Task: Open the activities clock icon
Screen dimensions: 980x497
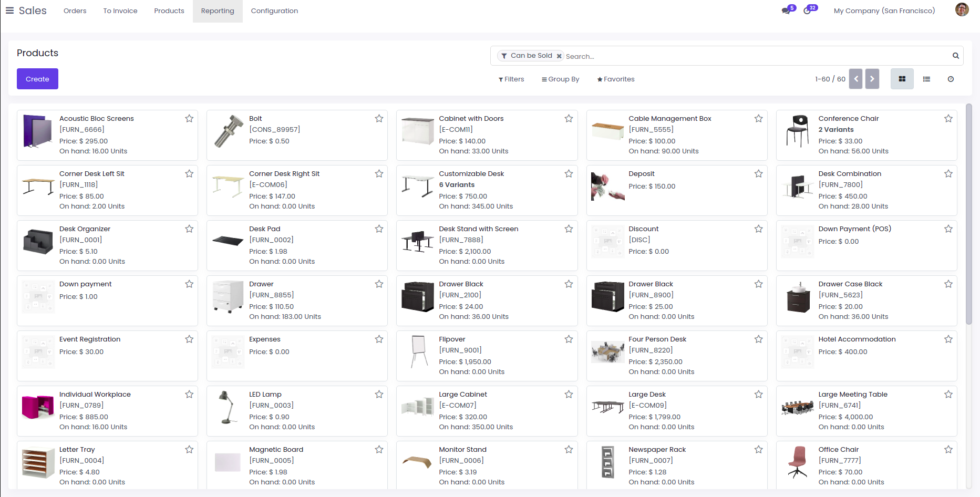Action: pos(808,11)
